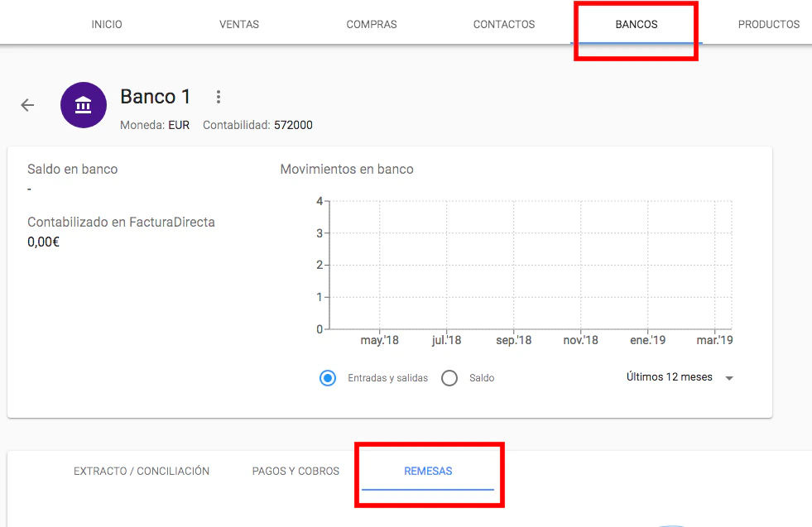The image size is (812, 527).
Task: Expand the Últimos 12 meses dropdown
Action: (x=680, y=377)
